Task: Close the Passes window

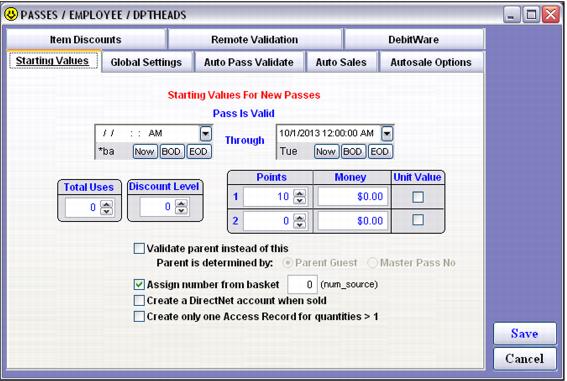Action: coord(551,15)
